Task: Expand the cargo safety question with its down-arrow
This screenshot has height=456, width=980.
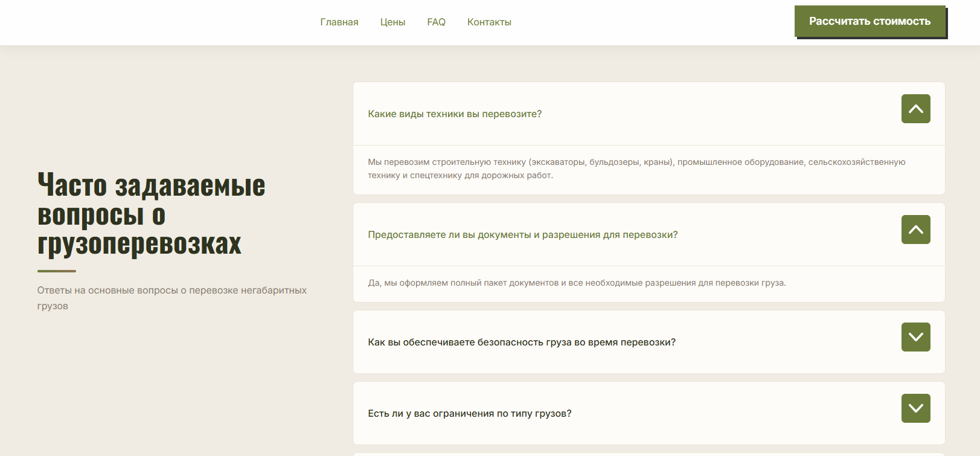Action: (915, 337)
